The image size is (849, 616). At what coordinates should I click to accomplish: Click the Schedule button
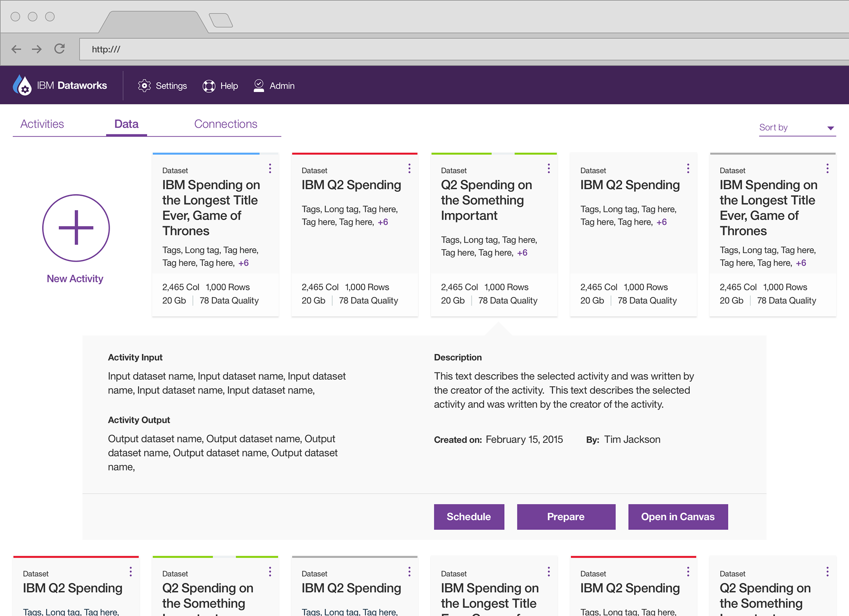tap(469, 517)
